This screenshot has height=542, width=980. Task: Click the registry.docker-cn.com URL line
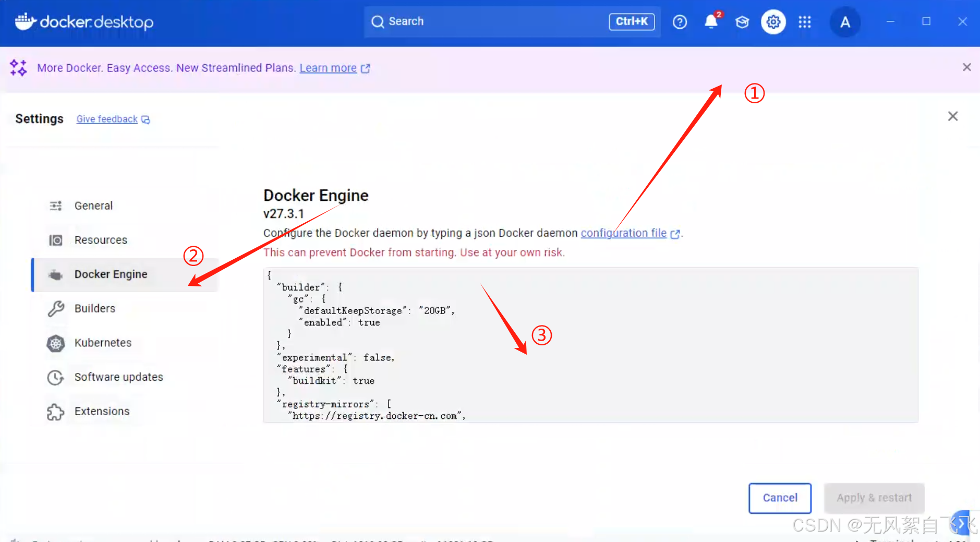[x=377, y=416]
